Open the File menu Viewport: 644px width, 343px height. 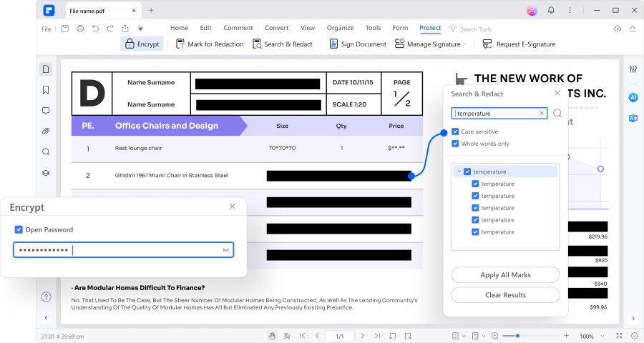47,29
